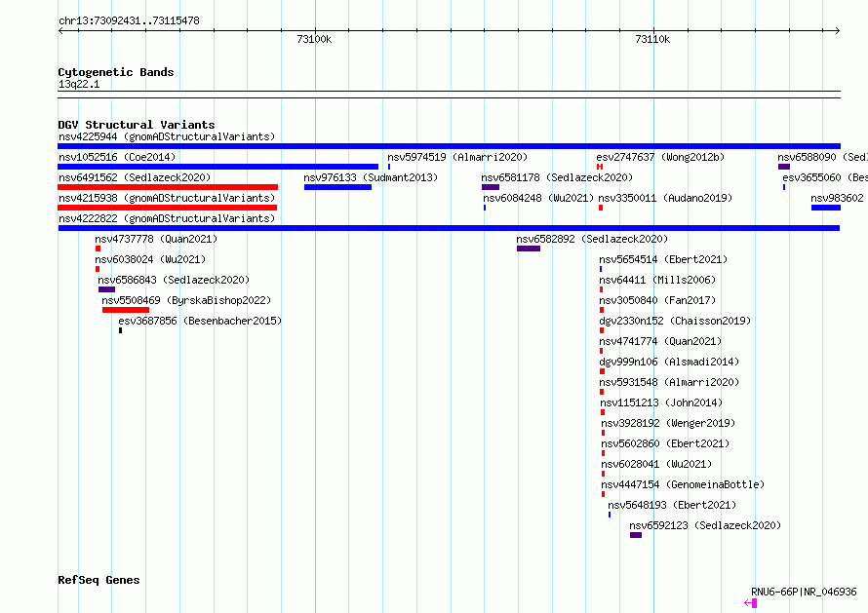This screenshot has height=613, width=868.
Task: Click the red bar under nsv5508469
Action: 126,310
